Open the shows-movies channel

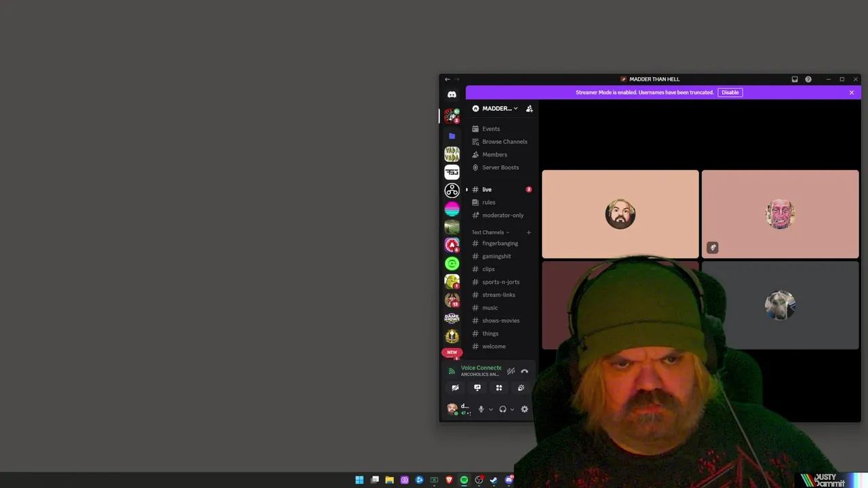point(501,321)
